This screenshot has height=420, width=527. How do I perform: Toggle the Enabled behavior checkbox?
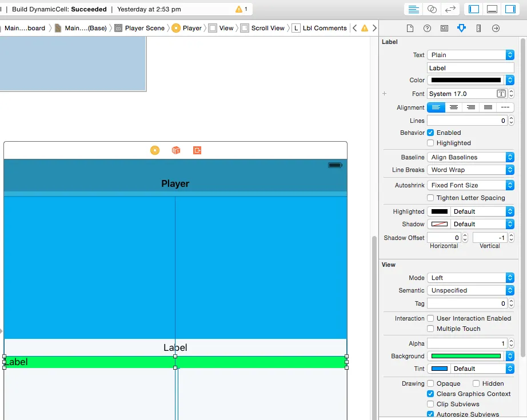(430, 133)
